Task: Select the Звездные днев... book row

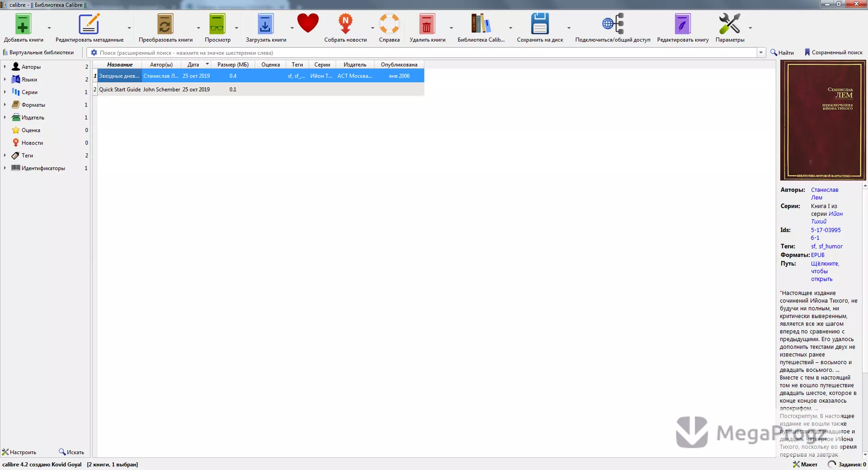Action: (x=259, y=76)
